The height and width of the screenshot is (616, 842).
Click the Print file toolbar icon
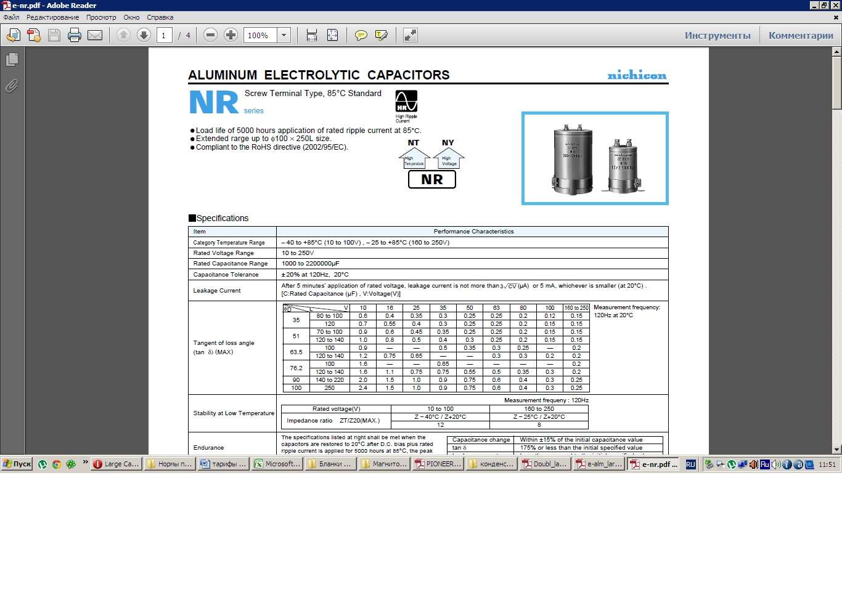coord(75,35)
